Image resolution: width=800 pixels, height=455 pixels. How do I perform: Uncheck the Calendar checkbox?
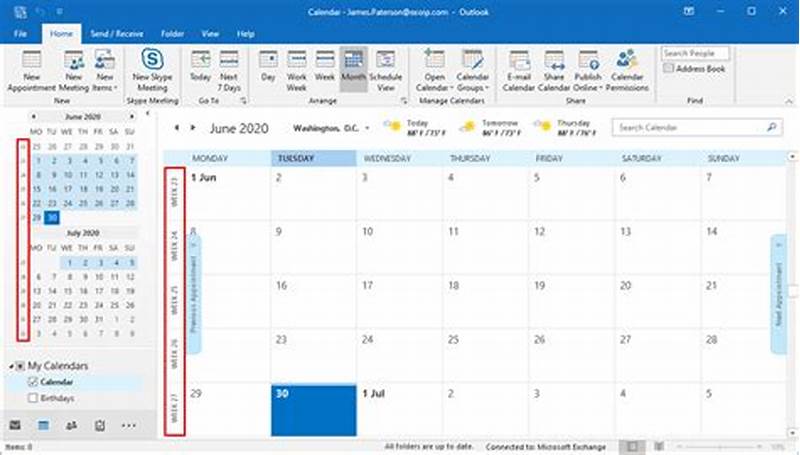click(x=33, y=382)
